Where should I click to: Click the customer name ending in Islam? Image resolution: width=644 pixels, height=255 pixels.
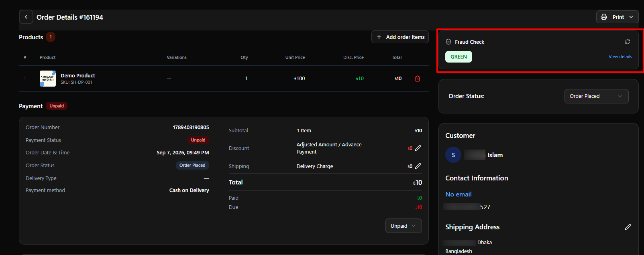pyautogui.click(x=483, y=155)
